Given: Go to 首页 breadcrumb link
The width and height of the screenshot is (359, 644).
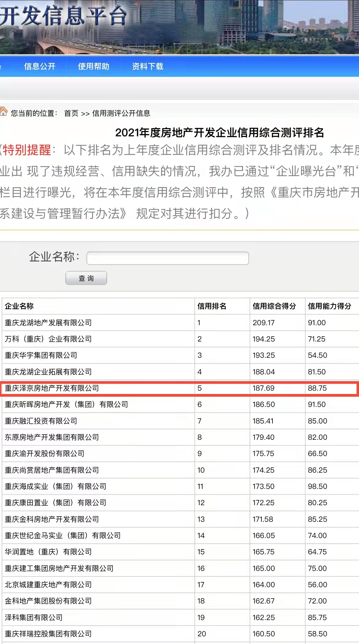Looking at the screenshot, I should 71,113.
